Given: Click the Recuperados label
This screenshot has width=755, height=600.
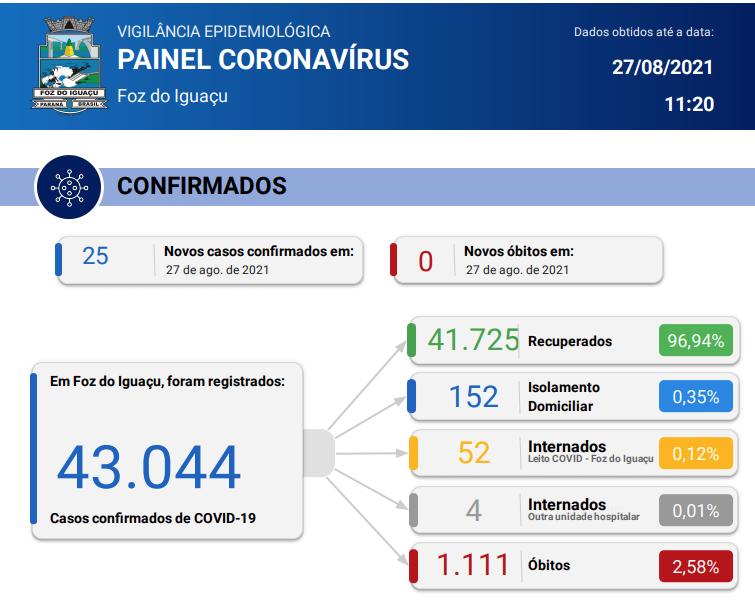Looking at the screenshot, I should click(570, 341).
